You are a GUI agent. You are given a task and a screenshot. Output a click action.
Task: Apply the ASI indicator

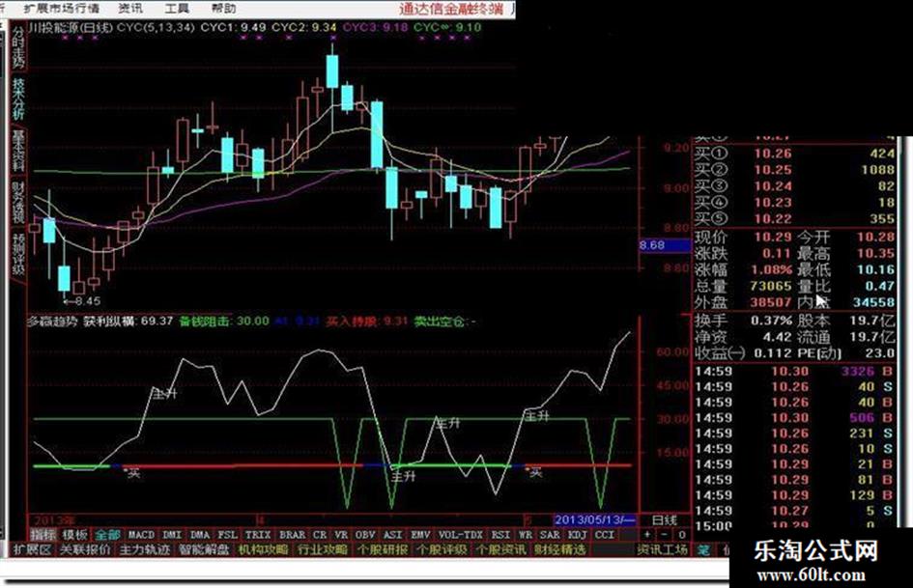coord(393,535)
